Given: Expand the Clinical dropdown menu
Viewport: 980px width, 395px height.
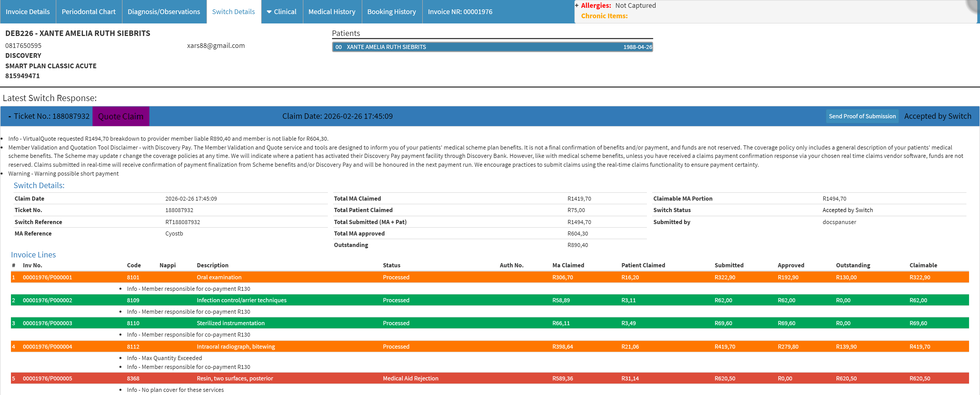Looking at the screenshot, I should tap(281, 12).
